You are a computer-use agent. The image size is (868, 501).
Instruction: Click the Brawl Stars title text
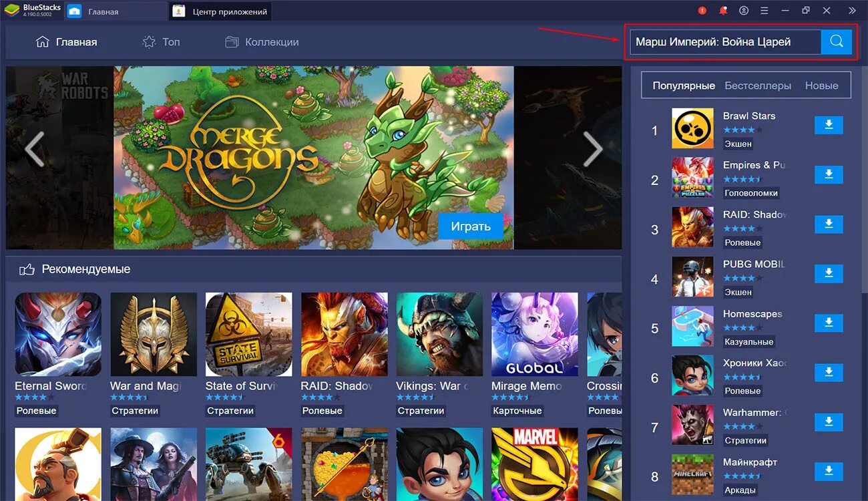(749, 116)
